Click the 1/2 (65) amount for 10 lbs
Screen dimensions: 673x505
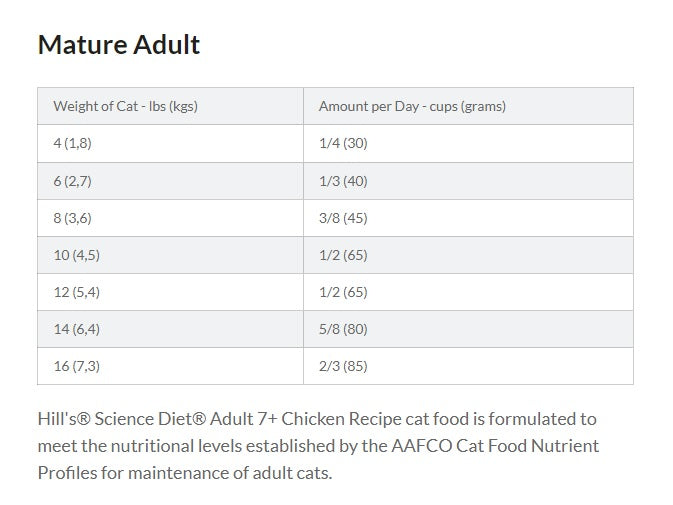coord(468,255)
